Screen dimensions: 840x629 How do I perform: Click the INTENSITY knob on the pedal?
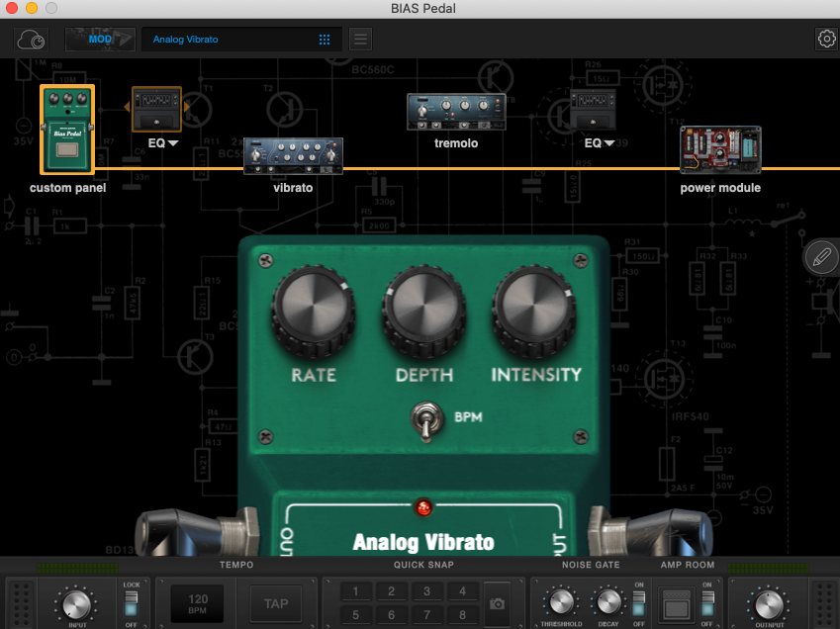pyautogui.click(x=534, y=310)
